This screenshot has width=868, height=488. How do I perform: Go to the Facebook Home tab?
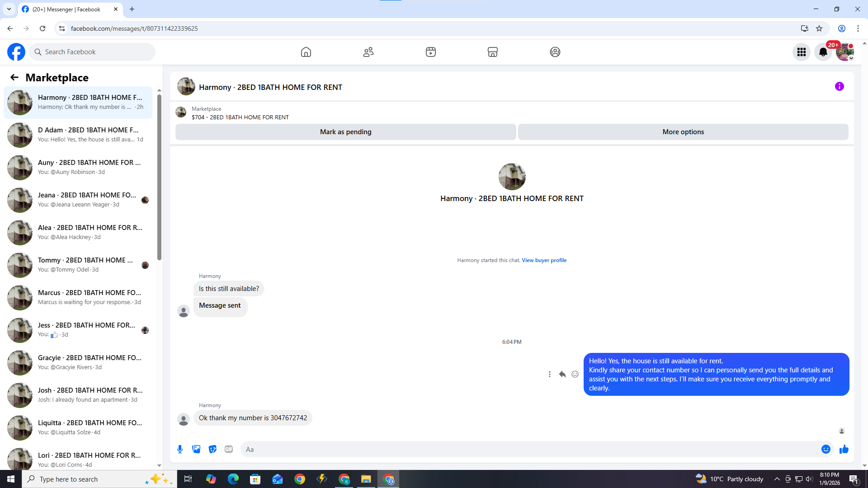(306, 52)
